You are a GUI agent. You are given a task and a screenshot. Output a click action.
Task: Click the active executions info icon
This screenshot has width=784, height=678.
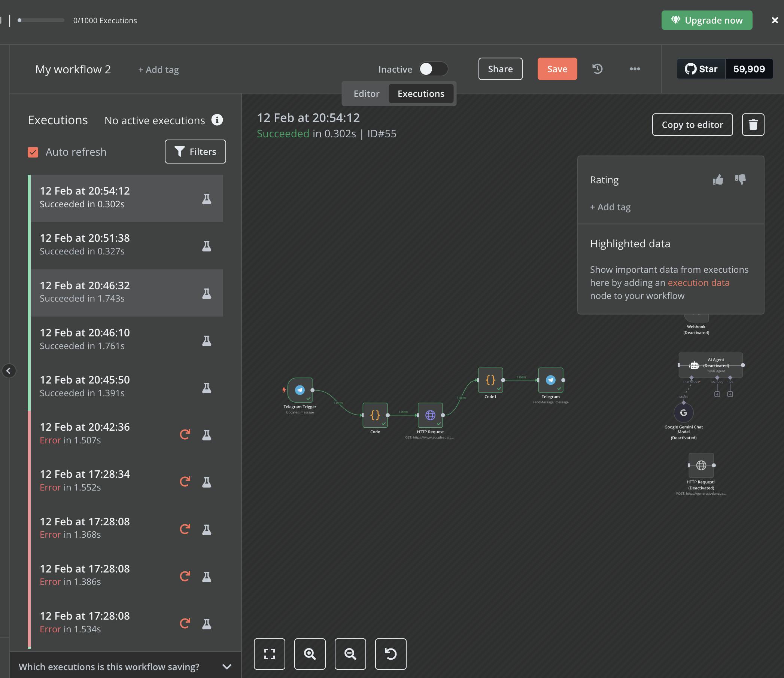(217, 120)
